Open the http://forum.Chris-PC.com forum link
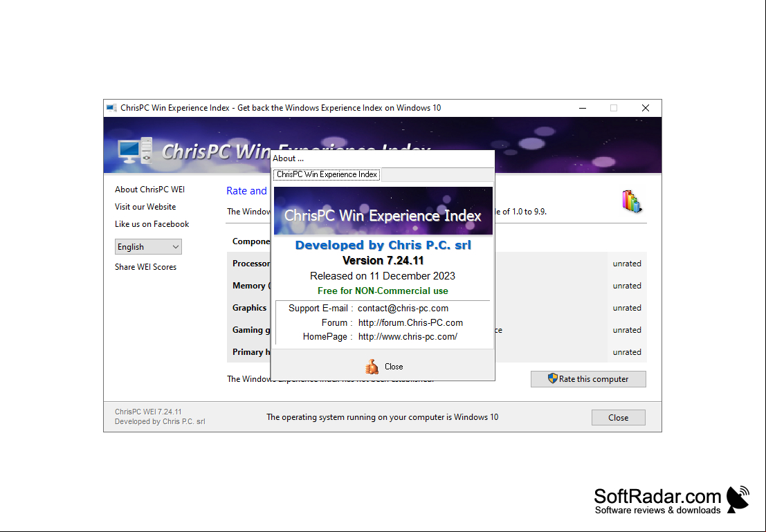766x532 pixels. (x=410, y=323)
